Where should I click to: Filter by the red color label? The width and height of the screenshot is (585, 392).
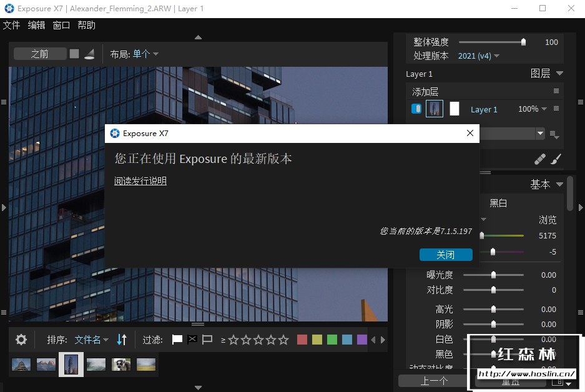(x=302, y=340)
